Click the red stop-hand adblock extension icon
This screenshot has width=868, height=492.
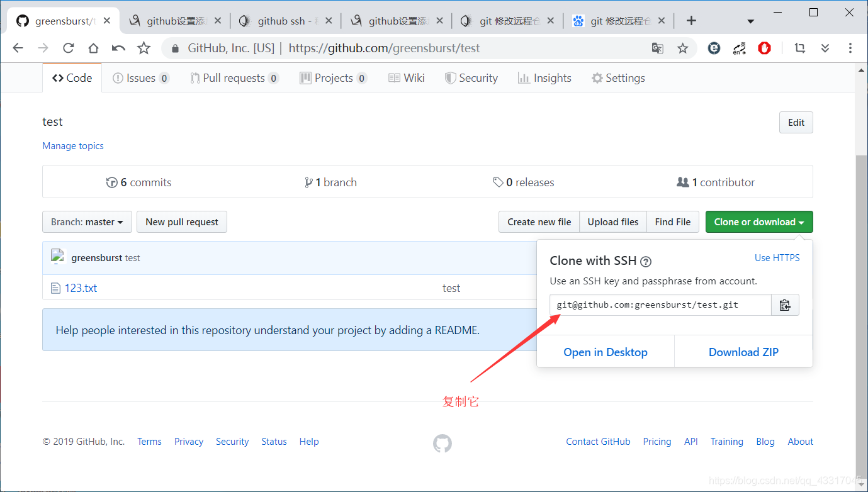coord(764,48)
